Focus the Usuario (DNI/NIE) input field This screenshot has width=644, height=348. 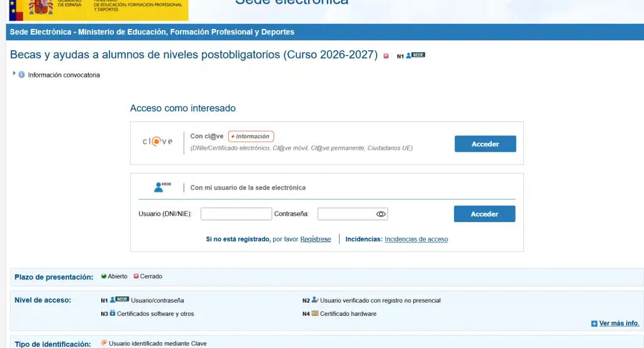[x=236, y=214]
